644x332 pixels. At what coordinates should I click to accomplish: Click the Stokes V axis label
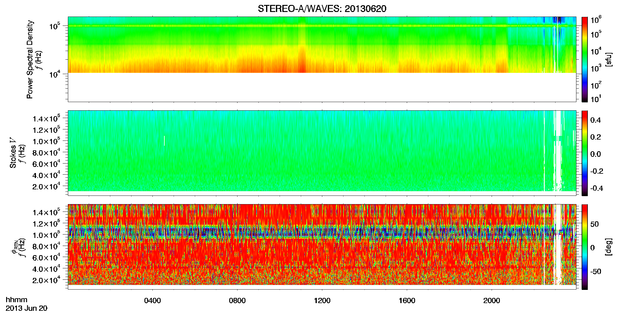pyautogui.click(x=13, y=153)
